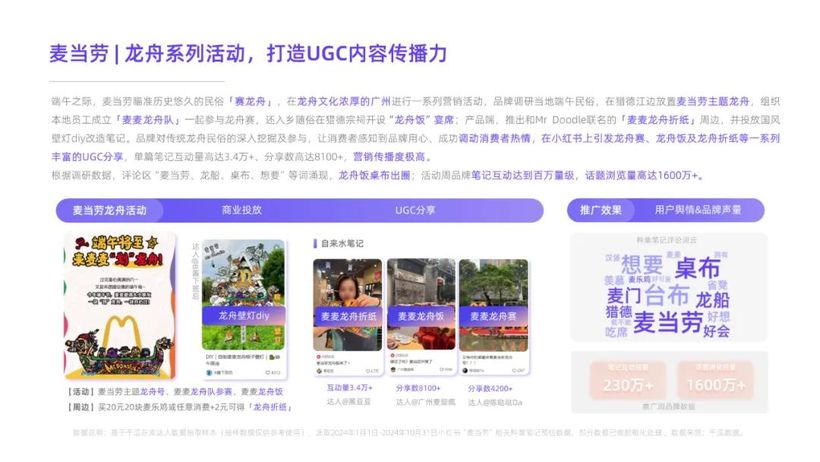Click the 达人 credit under 分享数8100+
Viewport: 820px width, 462px height.
pyautogui.click(x=425, y=402)
